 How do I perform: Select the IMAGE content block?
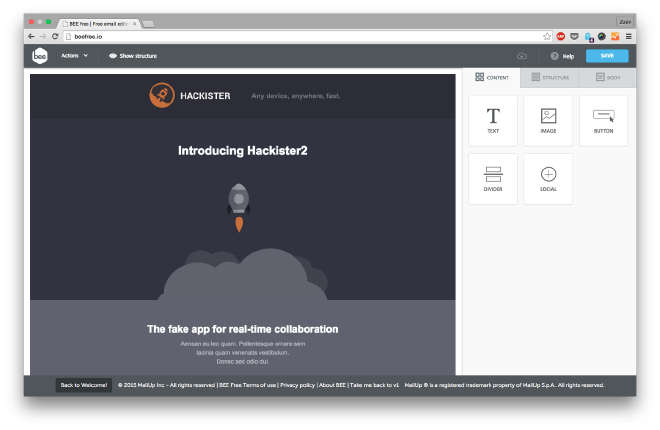pyautogui.click(x=548, y=121)
